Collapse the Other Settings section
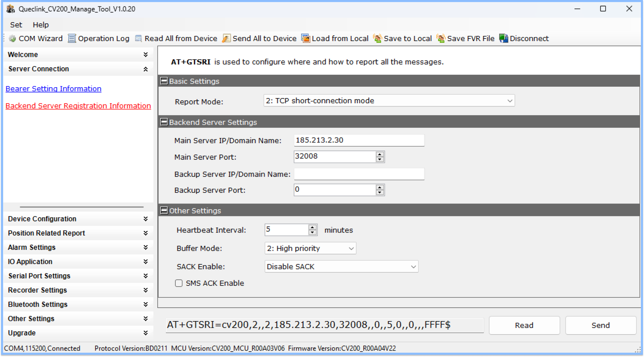644x357 pixels. click(x=164, y=210)
